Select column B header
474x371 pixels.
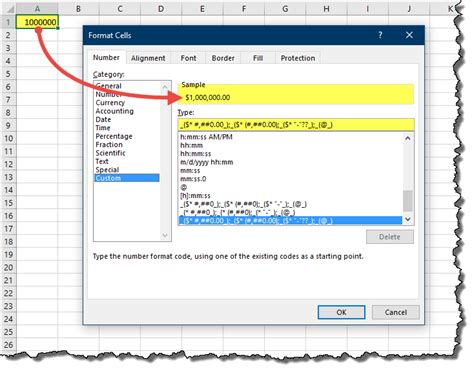pos(79,9)
